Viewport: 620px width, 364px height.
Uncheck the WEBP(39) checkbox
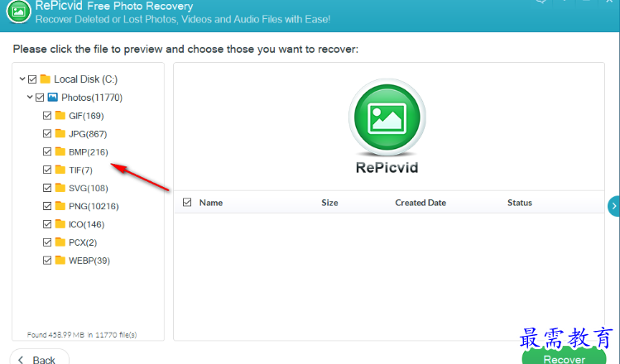(47, 261)
